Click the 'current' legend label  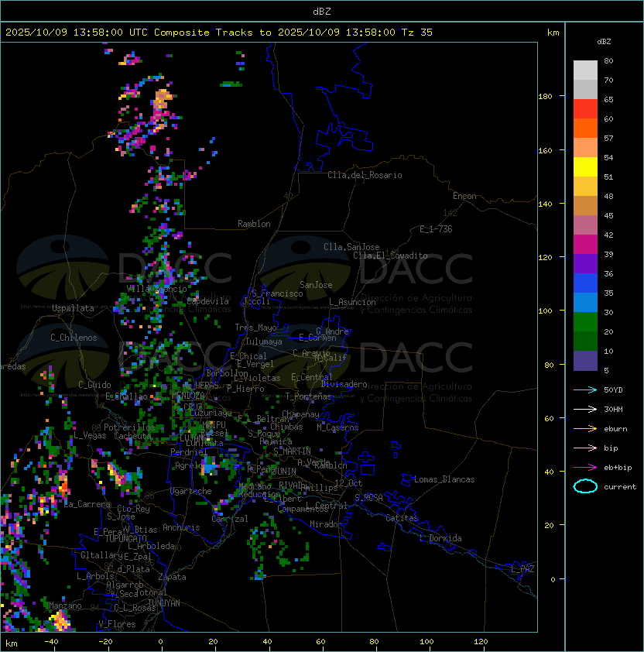click(x=620, y=486)
